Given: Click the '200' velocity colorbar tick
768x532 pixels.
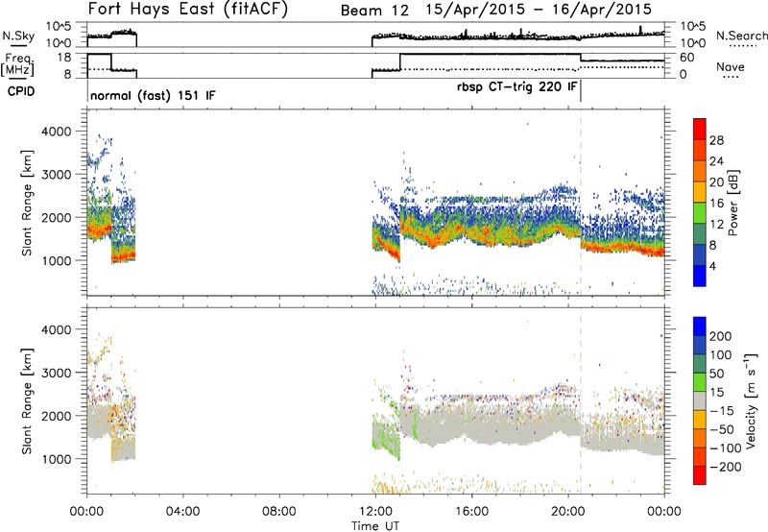Looking at the screenshot, I should pyautogui.click(x=721, y=336).
